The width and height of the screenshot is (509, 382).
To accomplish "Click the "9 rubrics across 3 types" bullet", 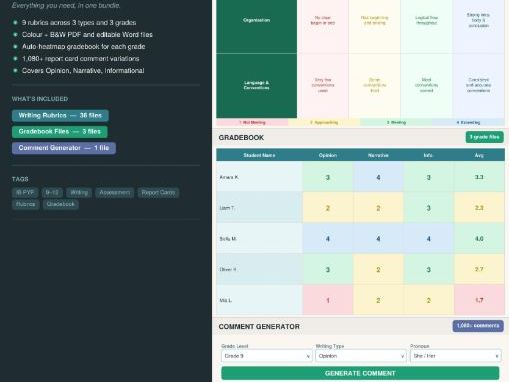I will (79, 23).
